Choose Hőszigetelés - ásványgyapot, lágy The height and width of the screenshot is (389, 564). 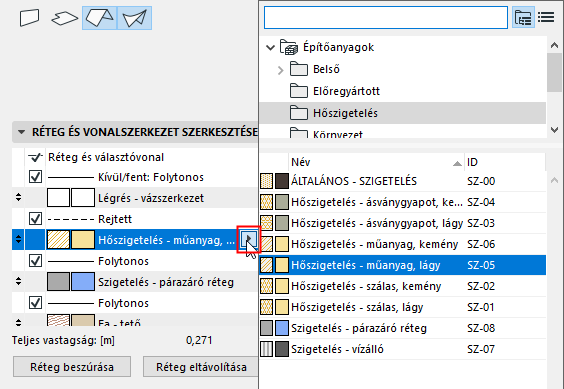click(x=402, y=223)
